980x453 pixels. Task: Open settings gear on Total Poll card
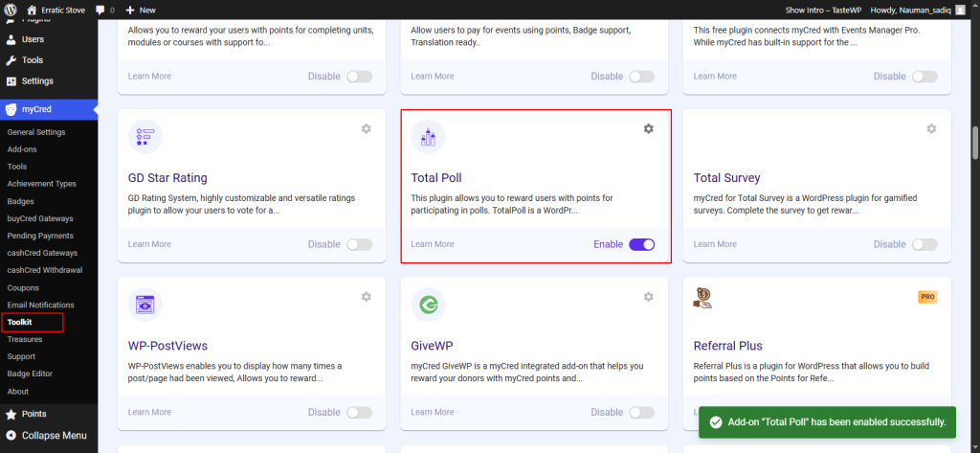(648, 128)
